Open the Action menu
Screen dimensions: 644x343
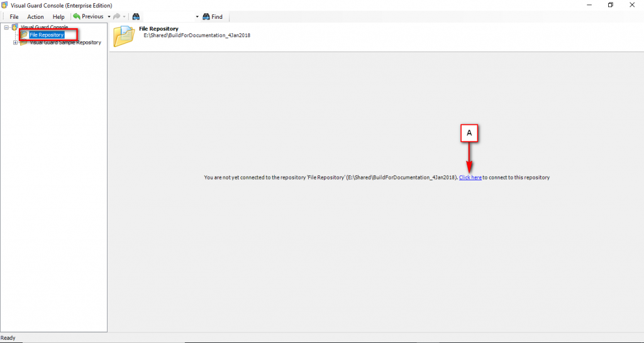35,16
